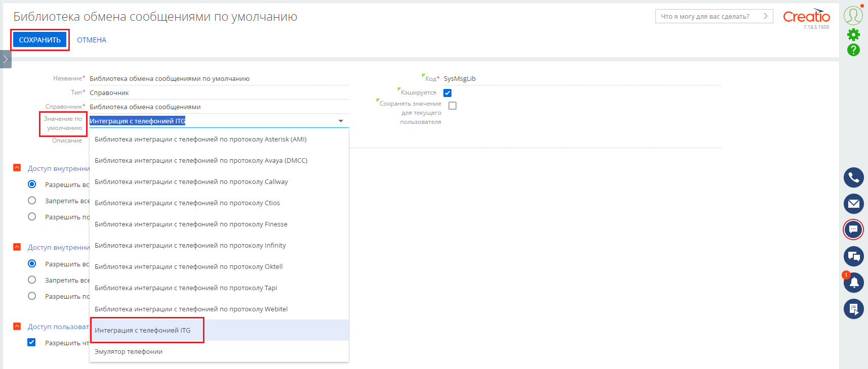Choose the Callway protocol library option
Image resolution: width=868 pixels, height=369 pixels.
pyautogui.click(x=219, y=181)
